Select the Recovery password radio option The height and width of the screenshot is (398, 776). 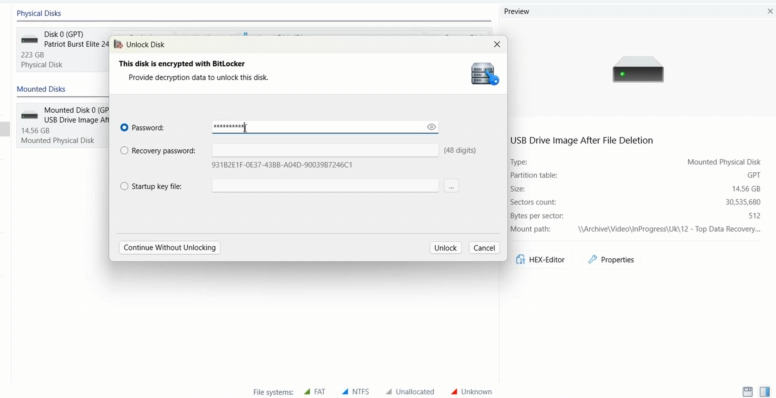[124, 150]
